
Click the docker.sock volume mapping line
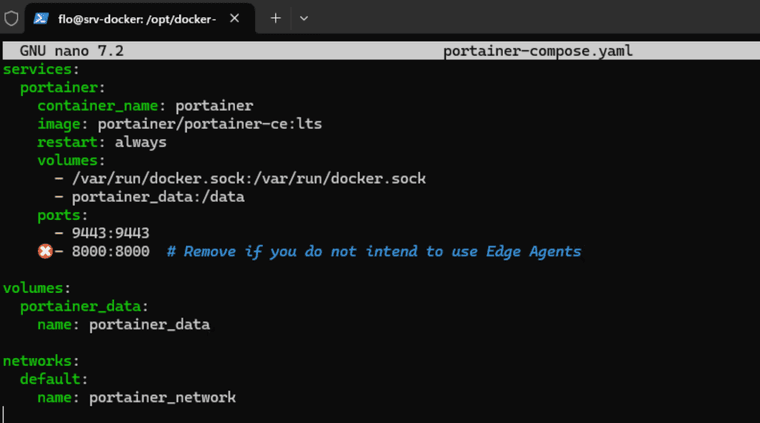tap(248, 179)
